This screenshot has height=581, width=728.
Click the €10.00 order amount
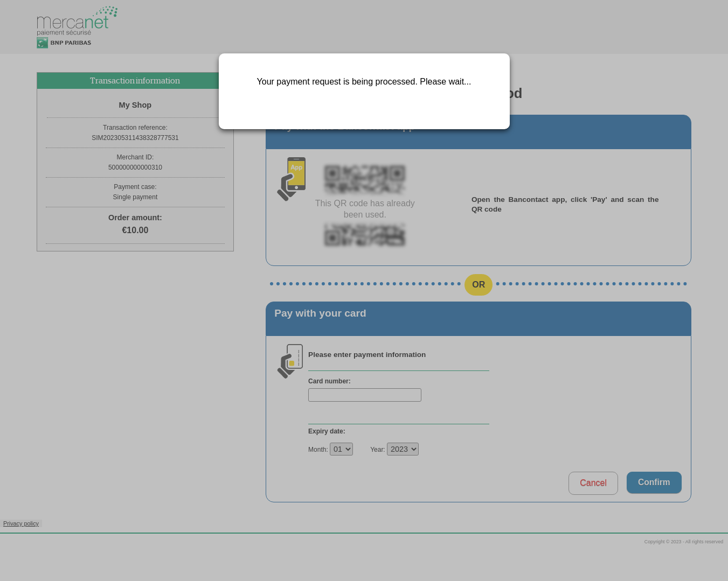[135, 230]
